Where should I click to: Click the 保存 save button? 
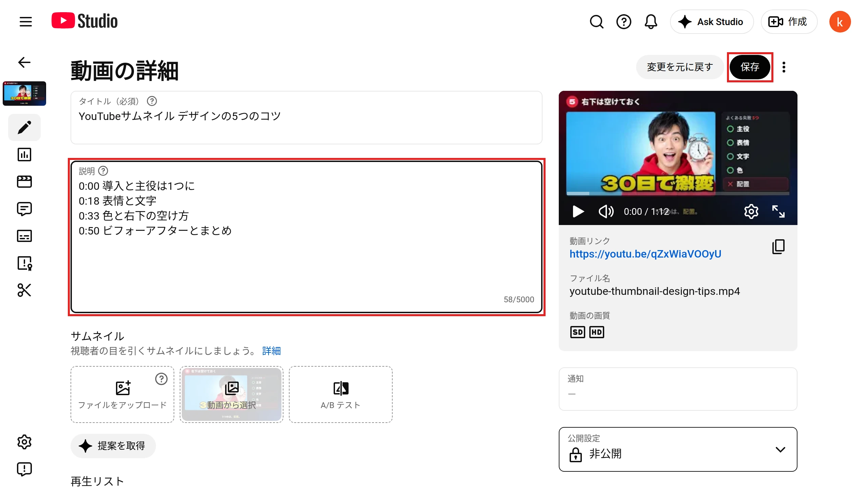coord(750,67)
